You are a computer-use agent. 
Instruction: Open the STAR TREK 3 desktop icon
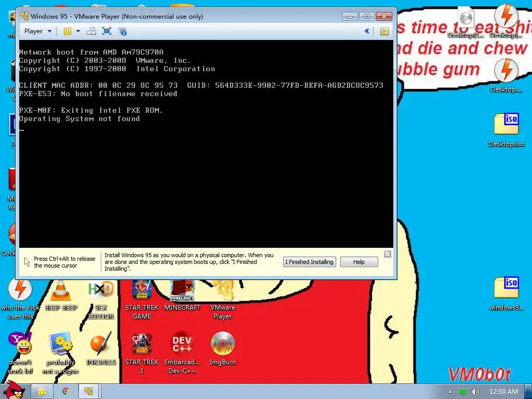click(x=142, y=353)
